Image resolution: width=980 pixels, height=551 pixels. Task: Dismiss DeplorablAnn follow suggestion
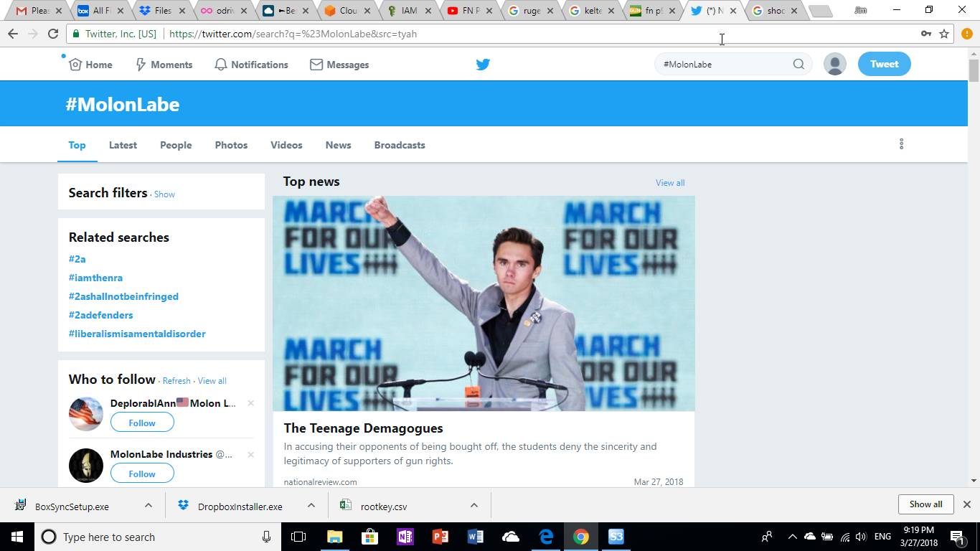250,403
